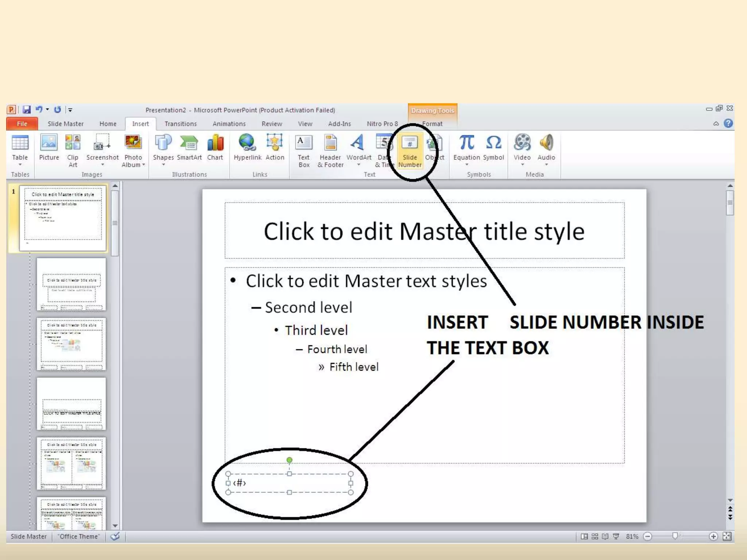Switch to Slide Sorter view

(595, 536)
